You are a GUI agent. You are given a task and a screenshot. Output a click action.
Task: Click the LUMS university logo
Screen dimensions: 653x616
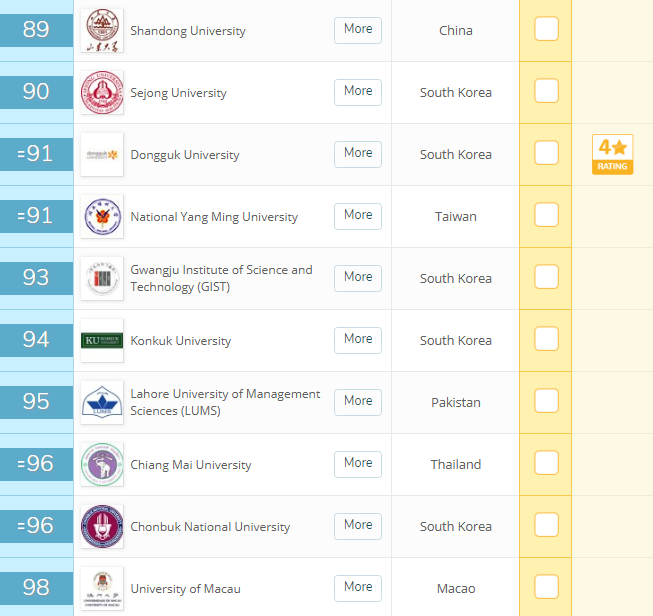click(x=102, y=402)
